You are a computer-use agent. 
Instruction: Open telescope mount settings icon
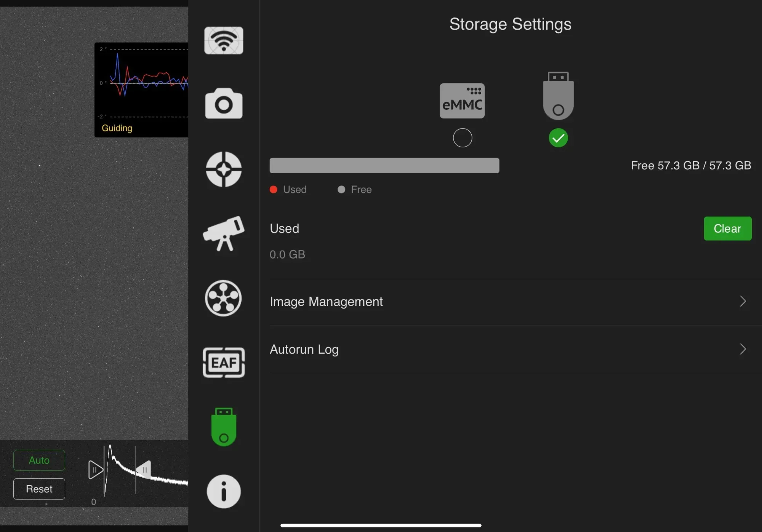point(224,233)
